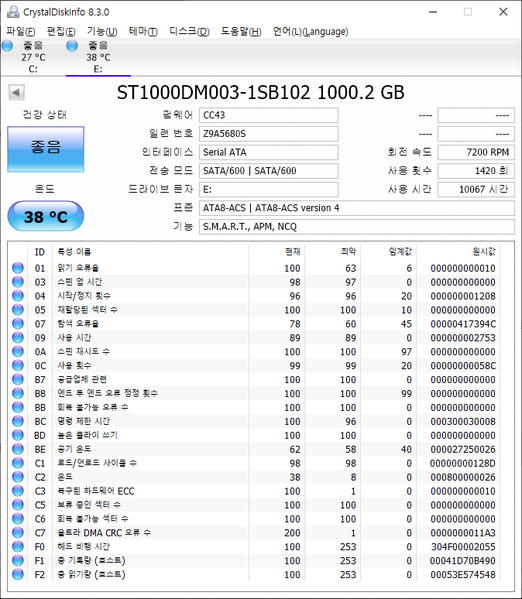The height and width of the screenshot is (599, 522).
Task: Click the status orb for ID 04
Action: click(x=18, y=296)
